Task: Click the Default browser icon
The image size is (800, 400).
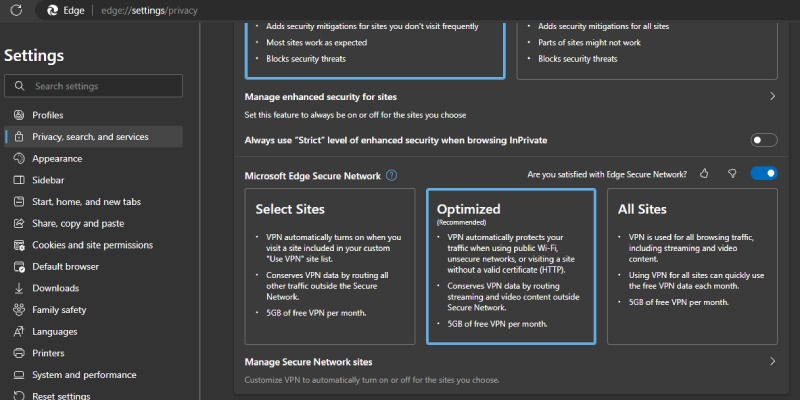Action: (19, 267)
